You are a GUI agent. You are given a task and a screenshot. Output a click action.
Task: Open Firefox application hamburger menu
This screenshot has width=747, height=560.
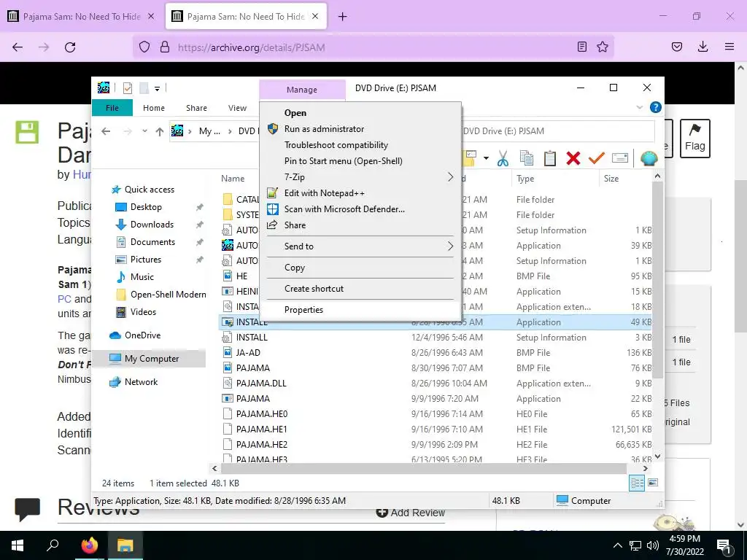729,47
